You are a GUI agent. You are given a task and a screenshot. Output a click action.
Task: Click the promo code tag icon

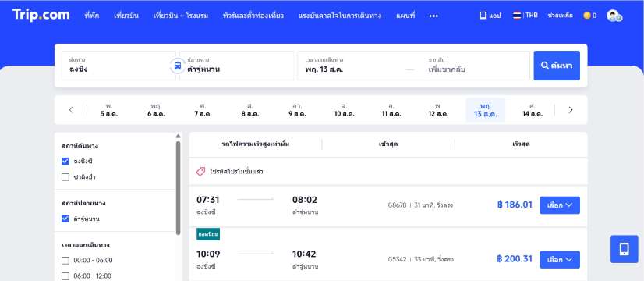(x=200, y=172)
